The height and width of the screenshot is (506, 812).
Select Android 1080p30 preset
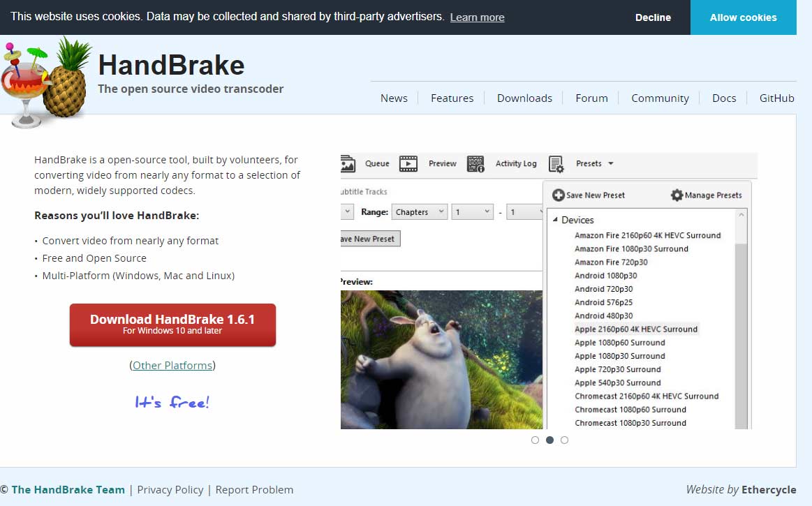[606, 276]
